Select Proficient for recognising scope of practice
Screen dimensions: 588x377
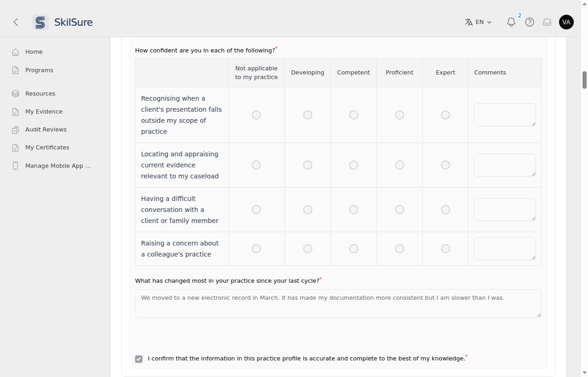(x=400, y=115)
